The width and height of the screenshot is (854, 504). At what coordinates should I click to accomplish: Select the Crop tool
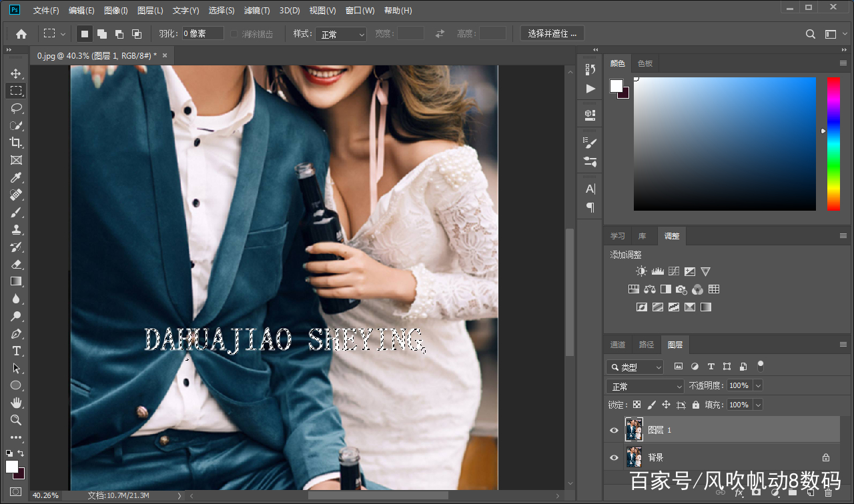[x=16, y=143]
